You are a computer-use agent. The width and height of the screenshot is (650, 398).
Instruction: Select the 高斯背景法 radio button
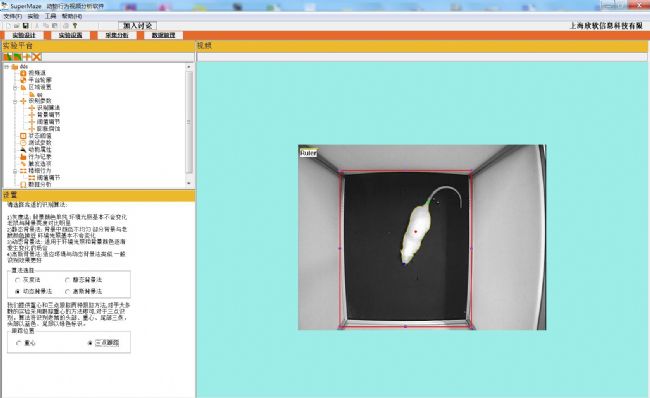coord(67,292)
